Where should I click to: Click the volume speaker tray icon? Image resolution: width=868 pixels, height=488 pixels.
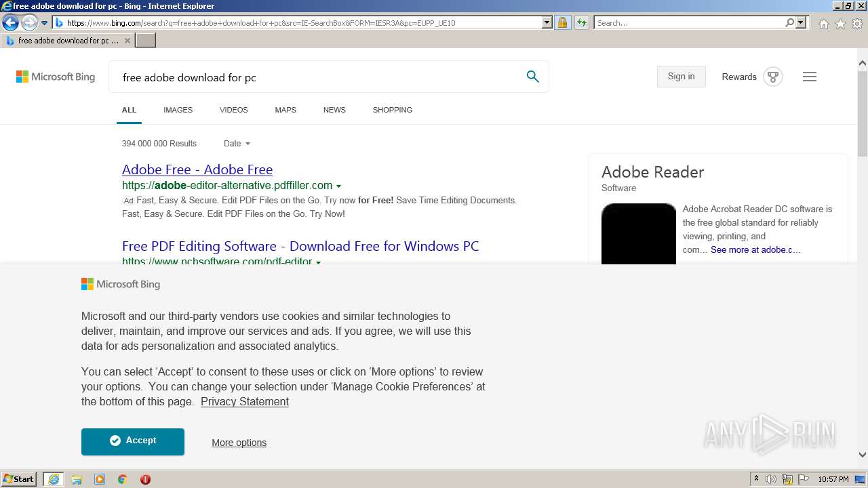(771, 479)
